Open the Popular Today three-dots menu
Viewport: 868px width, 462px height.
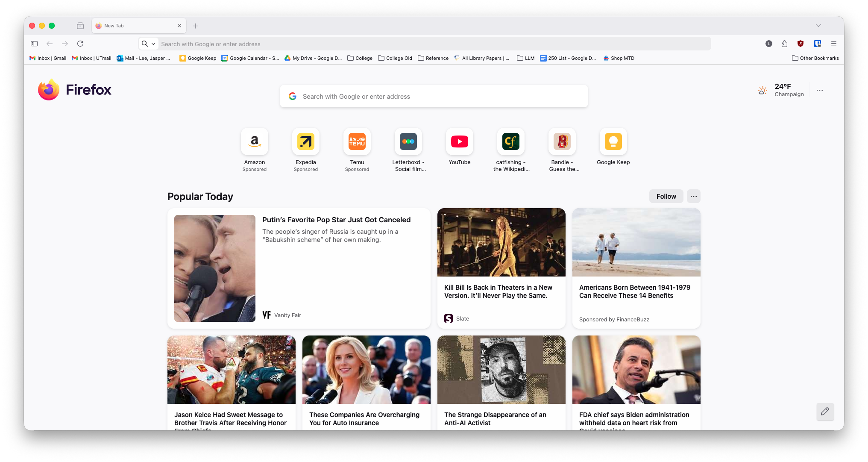click(693, 196)
